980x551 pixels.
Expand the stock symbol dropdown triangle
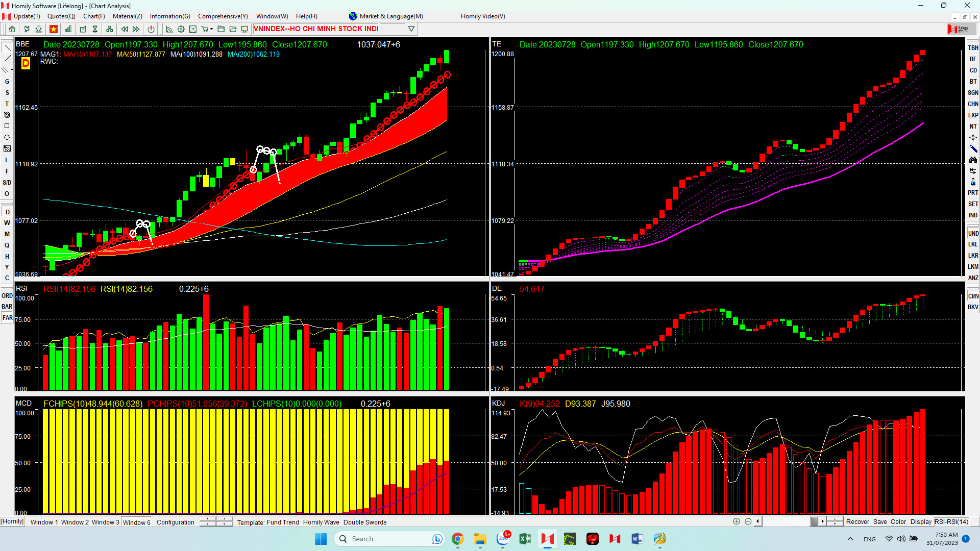tap(411, 29)
